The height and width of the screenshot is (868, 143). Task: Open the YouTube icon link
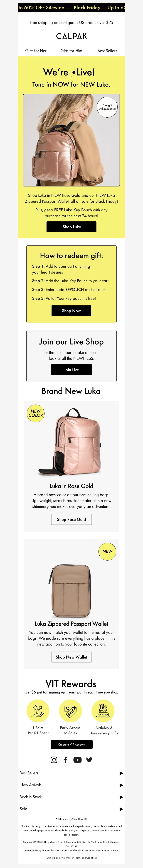pyautogui.click(x=78, y=760)
